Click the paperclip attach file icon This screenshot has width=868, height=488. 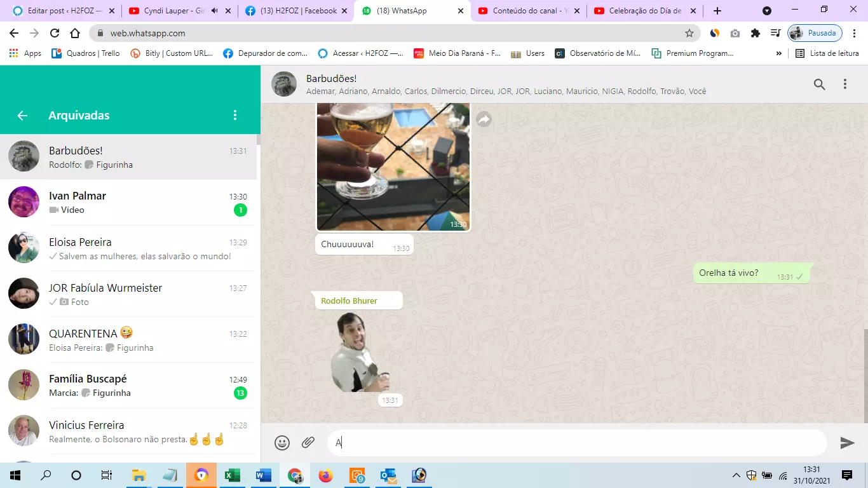pos(308,443)
